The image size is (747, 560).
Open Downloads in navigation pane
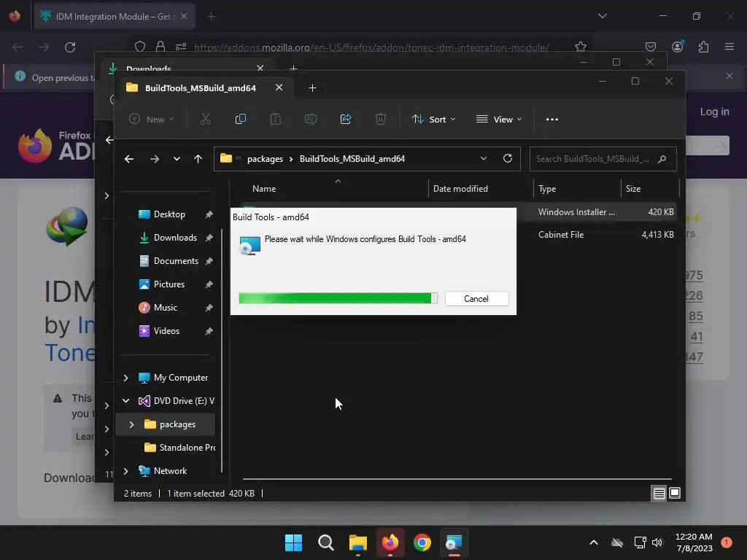175,238
